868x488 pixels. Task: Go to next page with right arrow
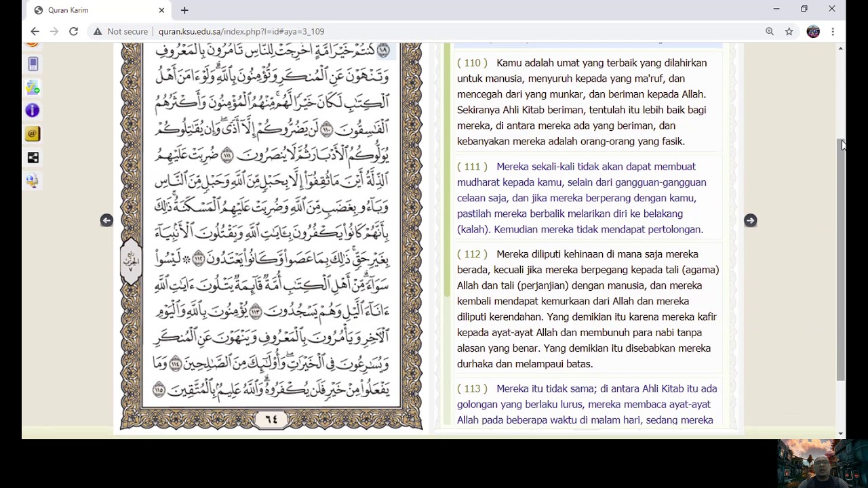(750, 220)
